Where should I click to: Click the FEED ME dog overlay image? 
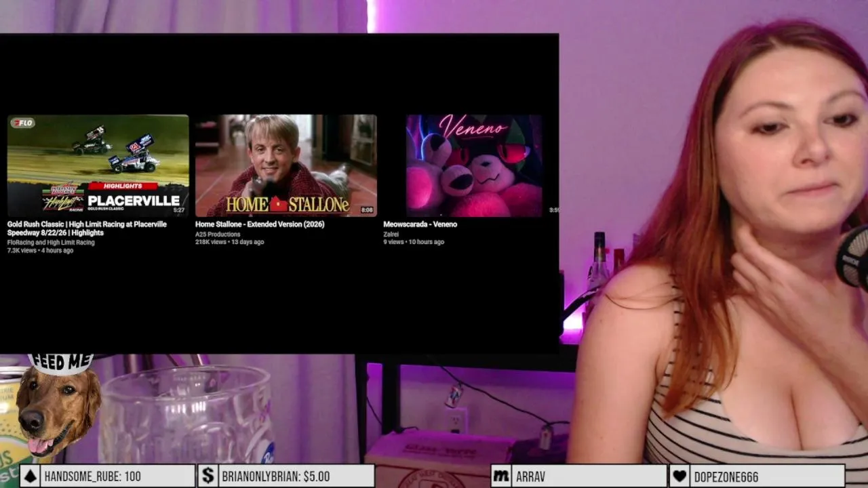(58, 405)
